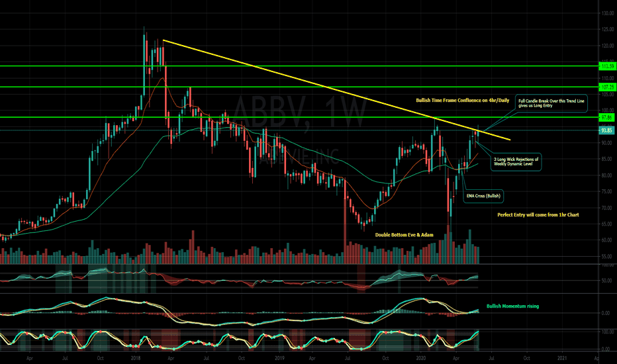Click the 107.25 green price label
Image resolution: width=617 pixels, height=364 pixels.
606,87
